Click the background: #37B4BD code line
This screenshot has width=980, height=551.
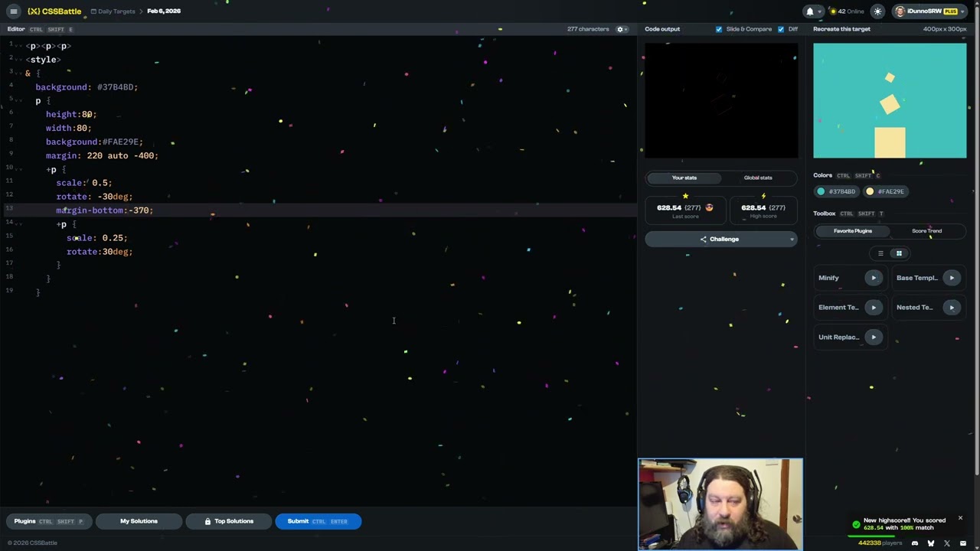point(87,87)
